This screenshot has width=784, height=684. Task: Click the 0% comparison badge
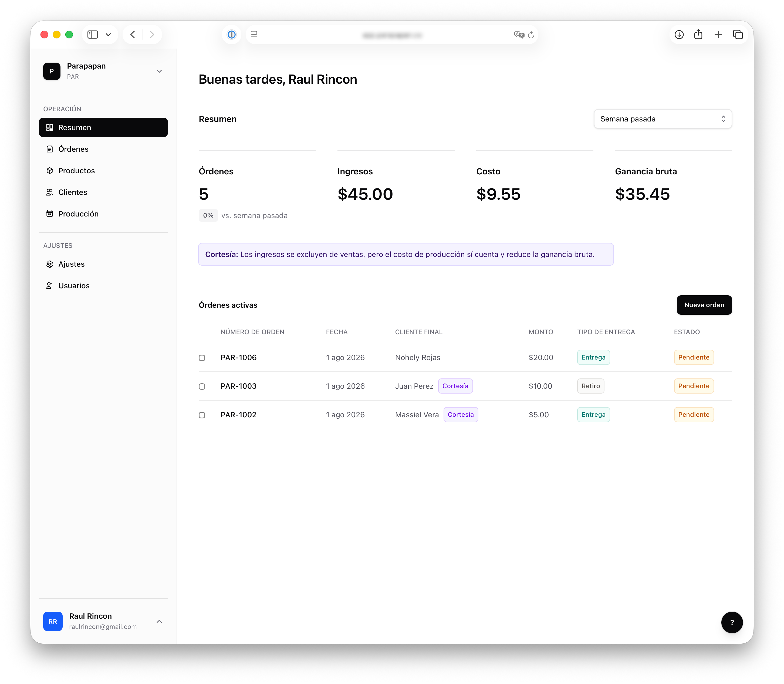208,216
